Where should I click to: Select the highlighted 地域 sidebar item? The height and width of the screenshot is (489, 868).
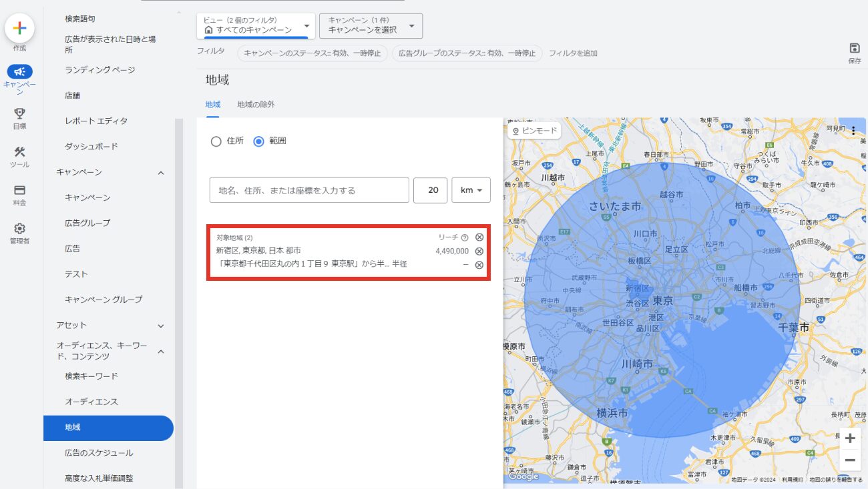(108, 428)
